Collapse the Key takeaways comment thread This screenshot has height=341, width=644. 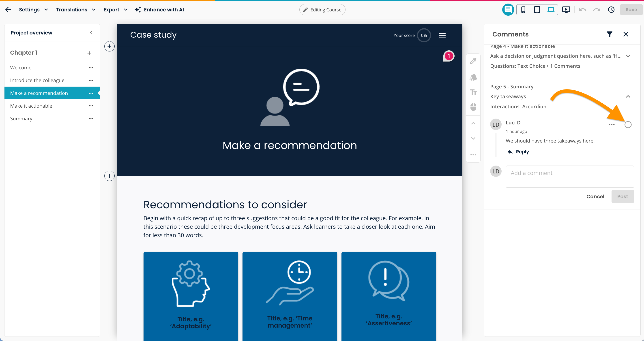click(x=628, y=96)
